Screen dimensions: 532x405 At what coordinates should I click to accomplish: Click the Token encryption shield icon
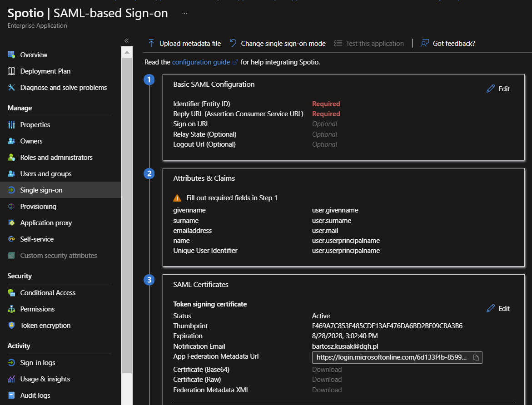(x=11, y=325)
